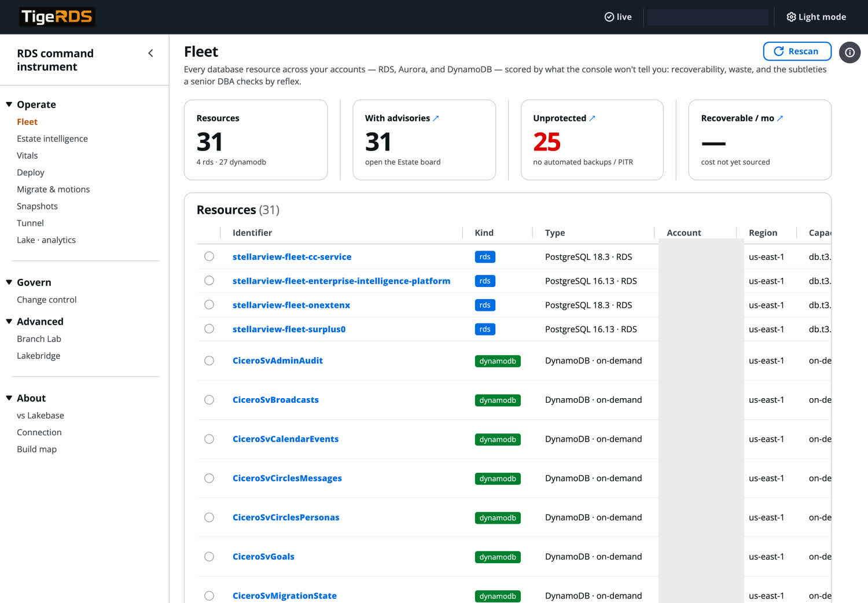
Task: Select the CiceroSvCirclesMessages row radio
Action: [x=209, y=478]
